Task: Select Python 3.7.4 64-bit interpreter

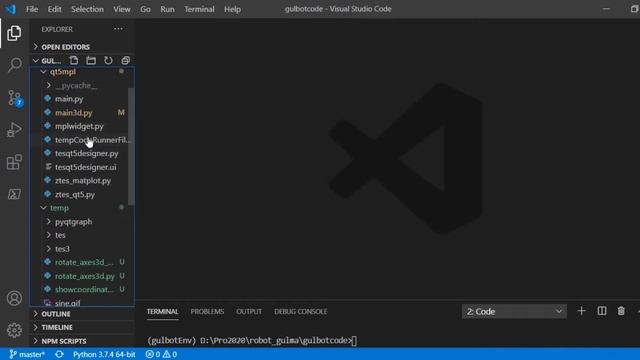Action: 104,354
